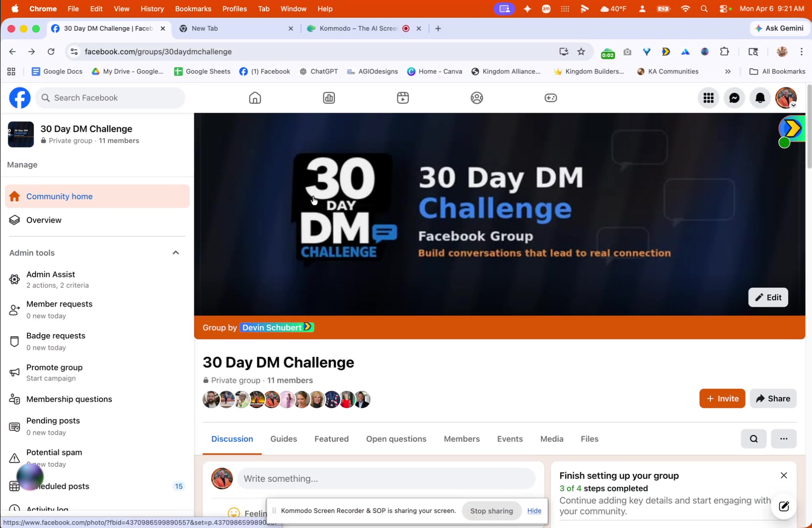Image resolution: width=812 pixels, height=528 pixels.
Task: Open the Reels video icon in top navigation
Action: tap(403, 98)
